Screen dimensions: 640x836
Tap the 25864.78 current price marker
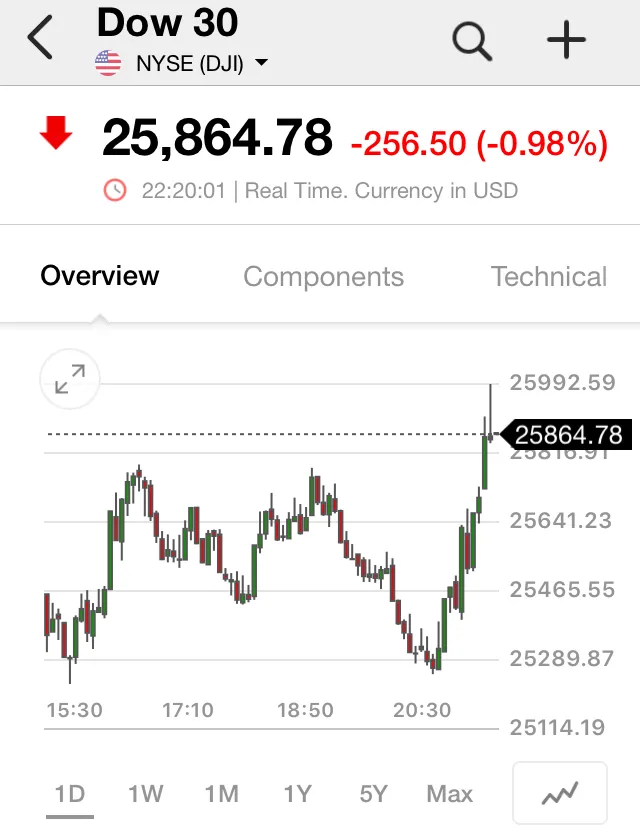567,435
